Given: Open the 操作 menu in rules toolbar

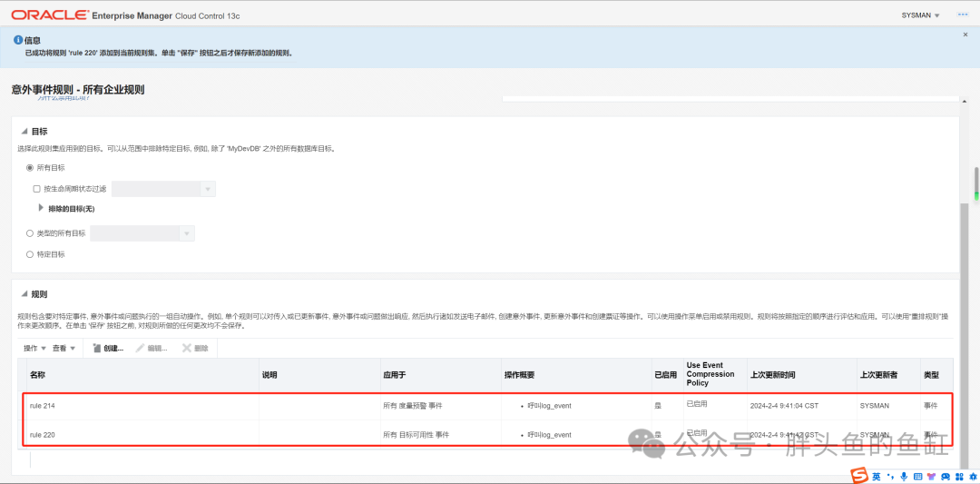Looking at the screenshot, I should [35, 349].
